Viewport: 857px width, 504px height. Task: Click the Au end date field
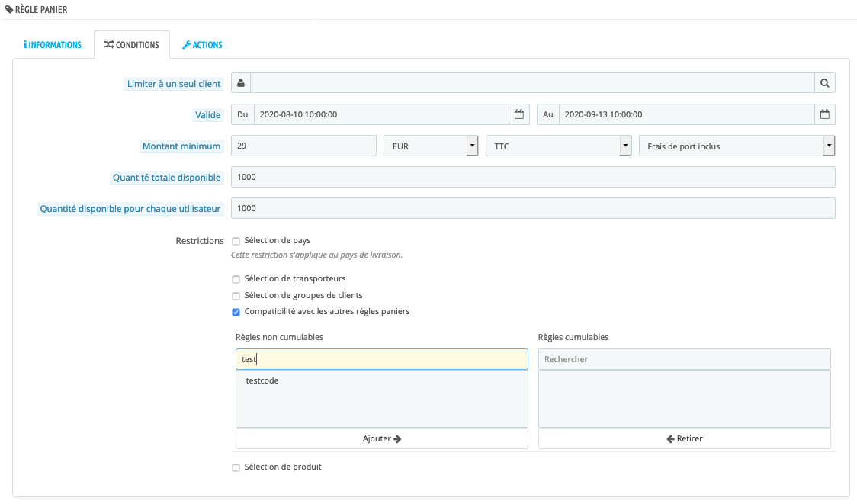(x=687, y=114)
